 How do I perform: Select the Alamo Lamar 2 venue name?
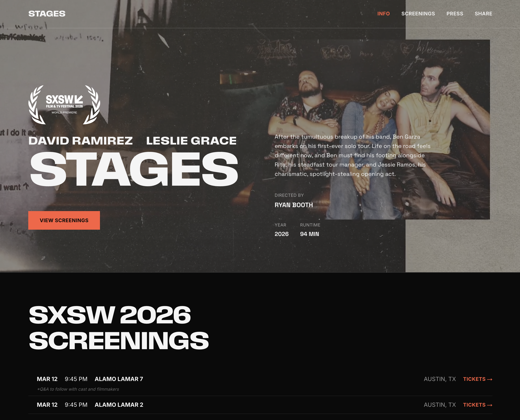click(119, 404)
